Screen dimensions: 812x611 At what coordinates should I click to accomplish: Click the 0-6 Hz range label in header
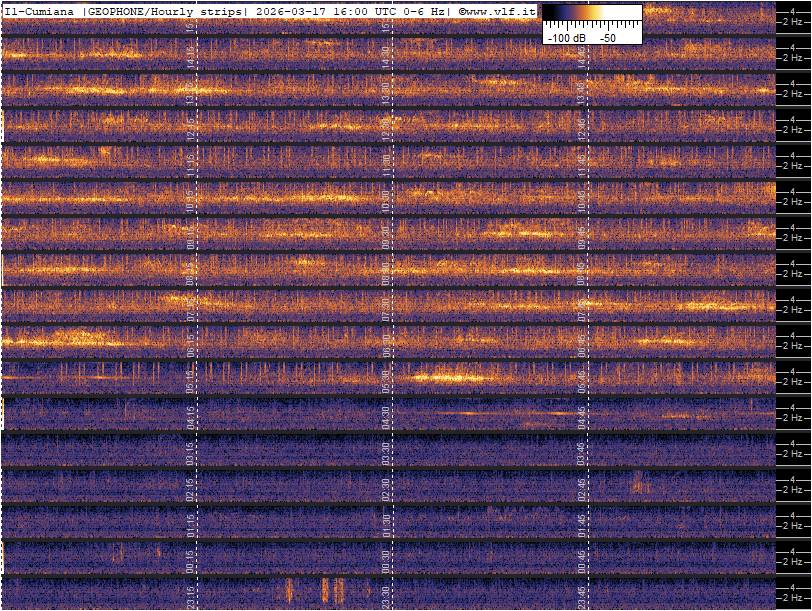point(419,11)
